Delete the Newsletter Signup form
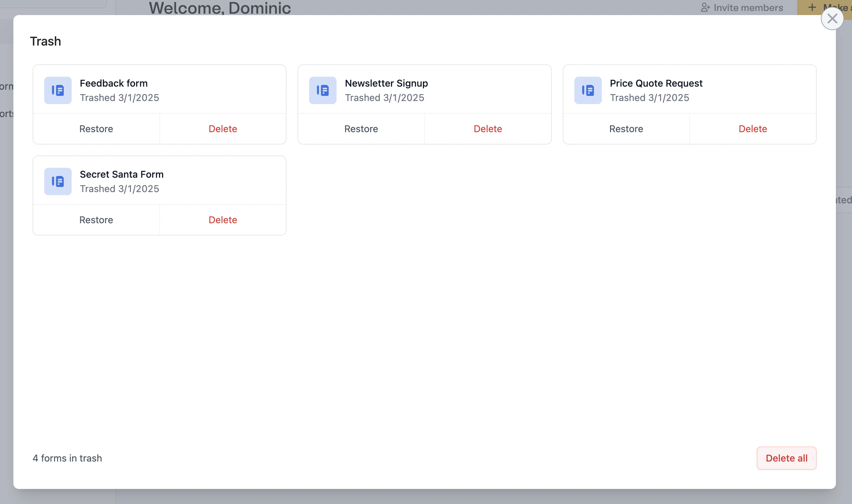The width and height of the screenshot is (852, 504). (488, 129)
